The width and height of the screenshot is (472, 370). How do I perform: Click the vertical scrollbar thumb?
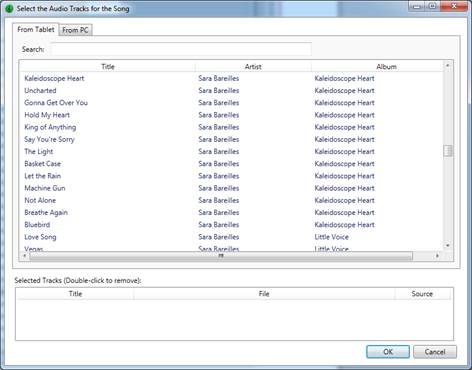[x=448, y=151]
